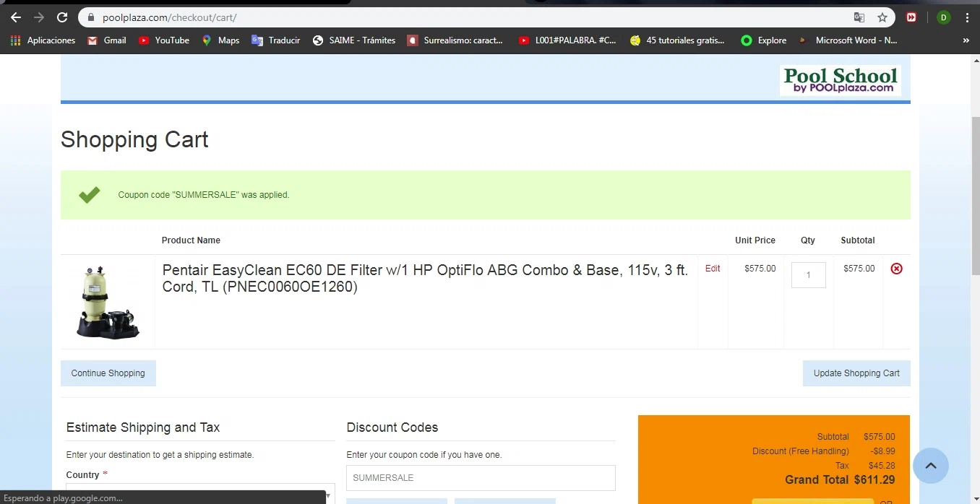
Task: Click the green checkmark success icon
Action: coord(90,195)
